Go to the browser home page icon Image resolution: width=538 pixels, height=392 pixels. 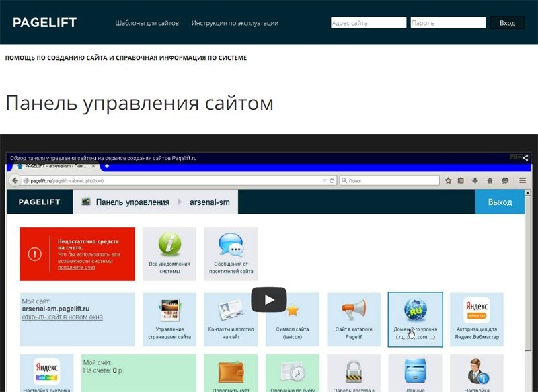(x=490, y=180)
